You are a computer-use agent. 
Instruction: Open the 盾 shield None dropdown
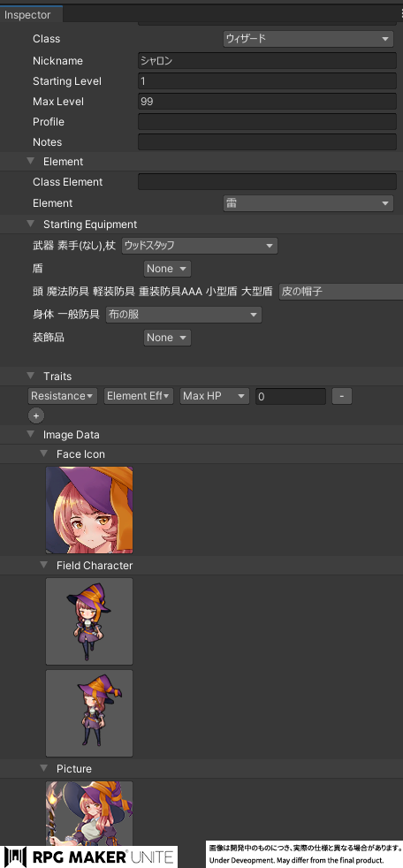[167, 269]
